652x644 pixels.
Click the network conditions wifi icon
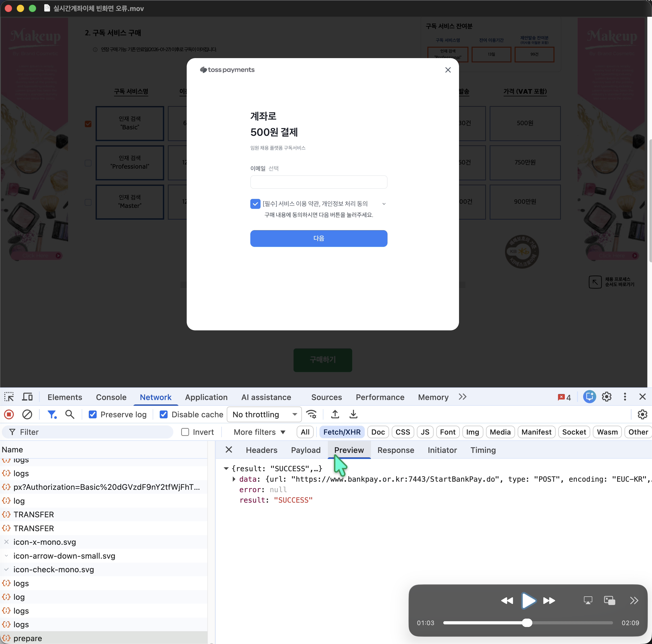[311, 414]
